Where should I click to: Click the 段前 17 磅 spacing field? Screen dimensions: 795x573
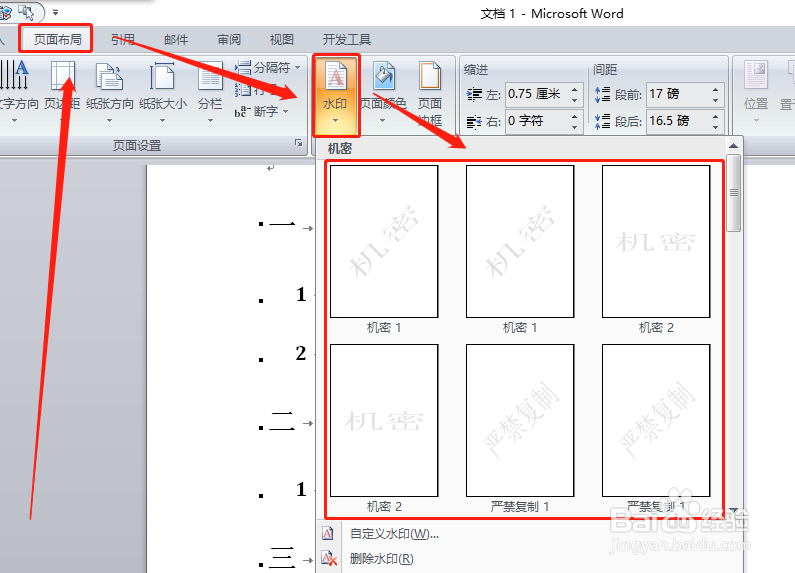tap(678, 94)
